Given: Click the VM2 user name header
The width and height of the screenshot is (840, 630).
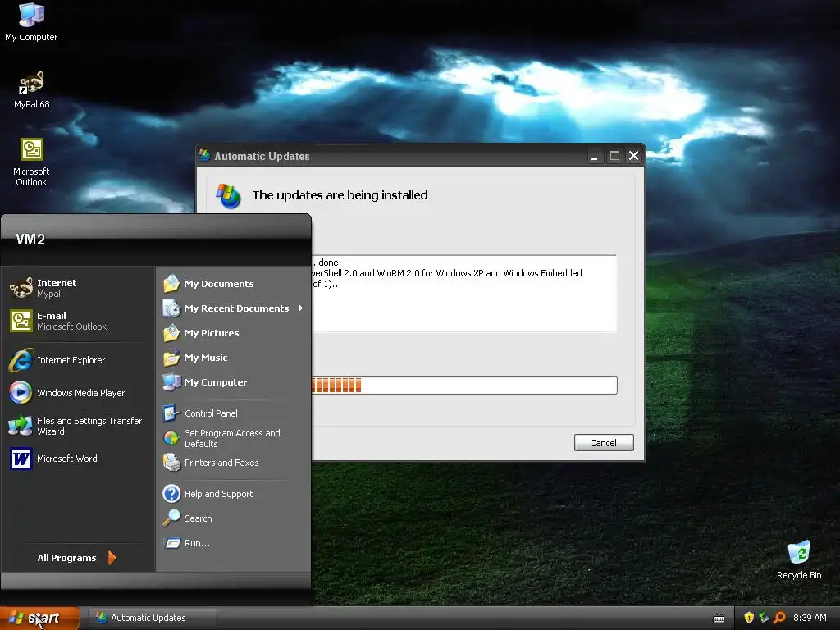Looking at the screenshot, I should coord(30,240).
